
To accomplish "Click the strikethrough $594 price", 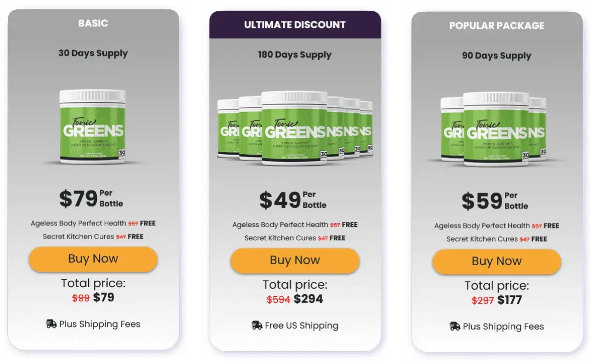I will click(277, 298).
